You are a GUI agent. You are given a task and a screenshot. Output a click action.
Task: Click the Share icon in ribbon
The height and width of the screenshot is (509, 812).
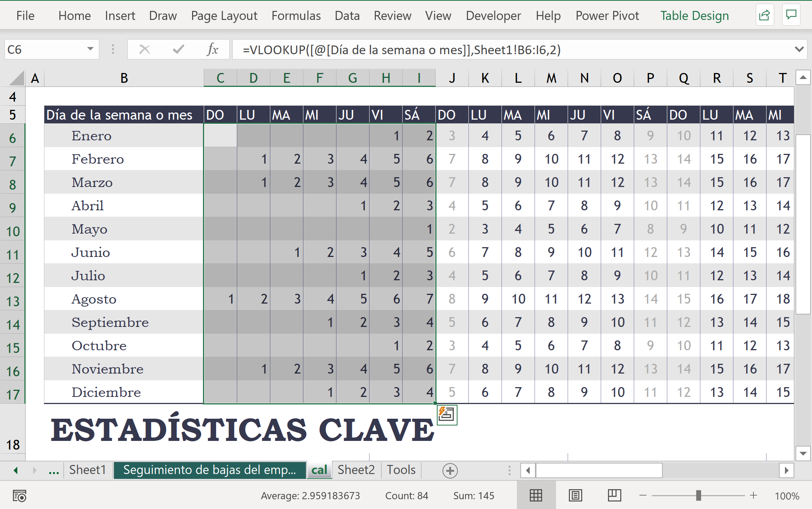point(764,15)
